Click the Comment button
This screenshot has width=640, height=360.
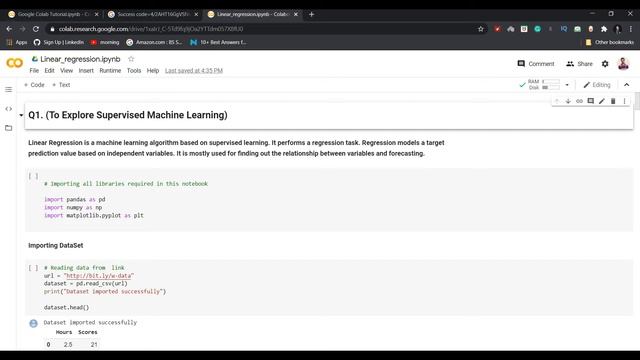coord(536,64)
